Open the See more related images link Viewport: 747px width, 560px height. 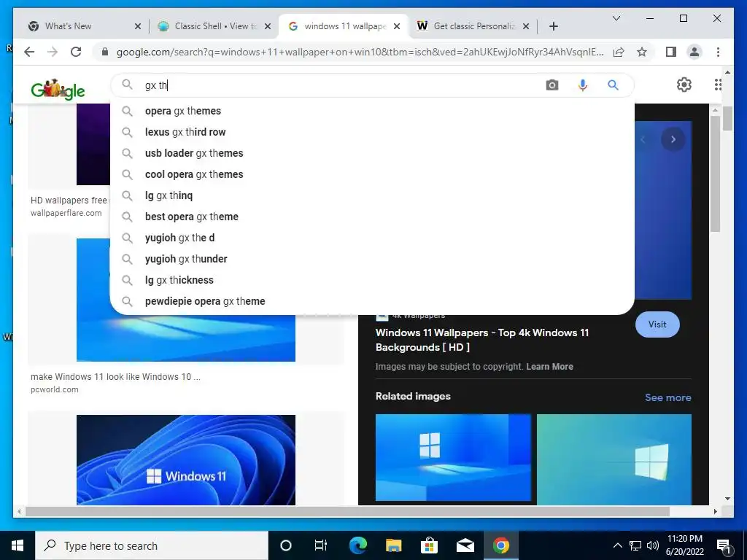[x=667, y=397]
